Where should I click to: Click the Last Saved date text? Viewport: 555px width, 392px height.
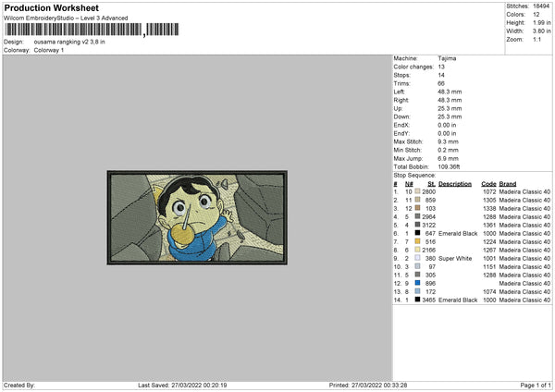[182, 385]
